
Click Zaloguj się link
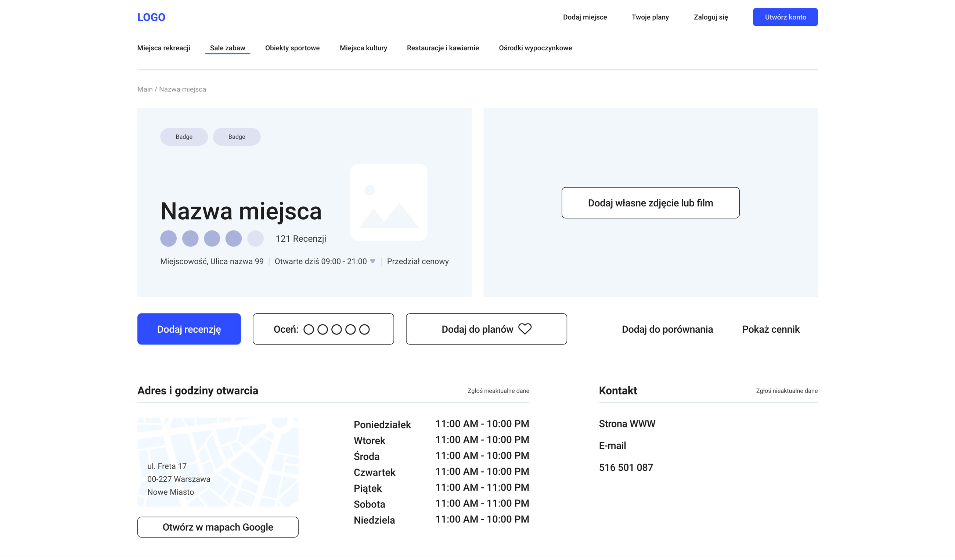click(711, 17)
